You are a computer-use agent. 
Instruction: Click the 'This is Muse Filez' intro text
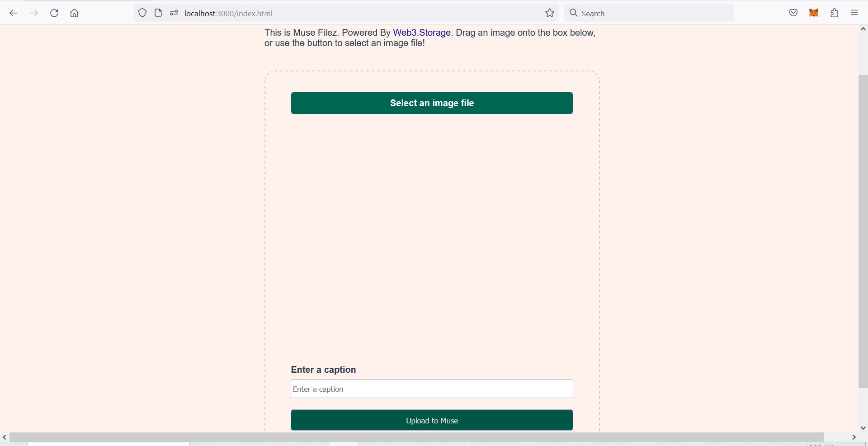click(430, 38)
